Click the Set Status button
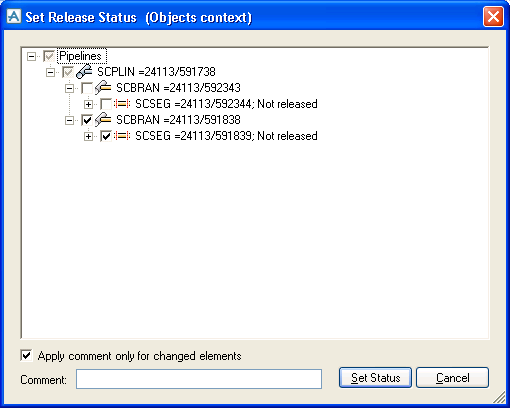This screenshot has width=510, height=408. coord(375,378)
